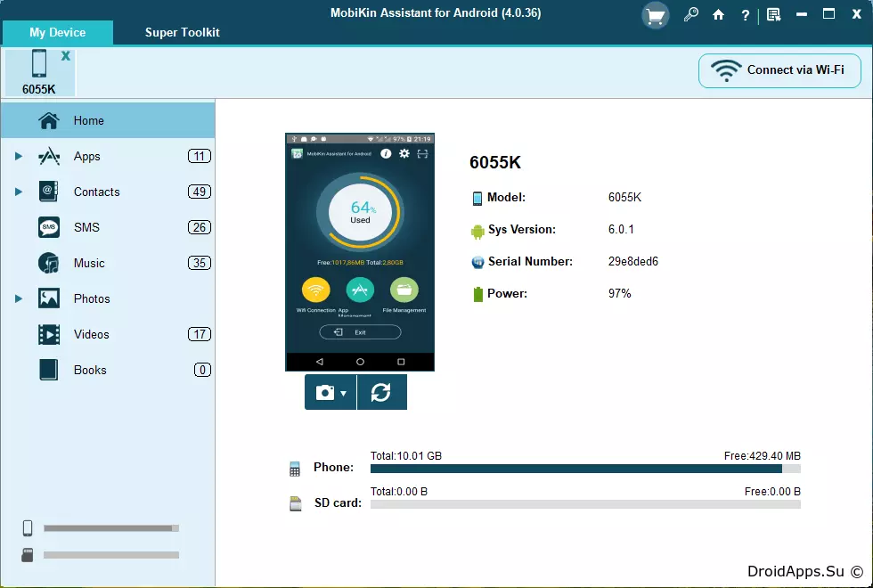Open the help question mark icon
This screenshot has width=873, height=588.
(745, 15)
